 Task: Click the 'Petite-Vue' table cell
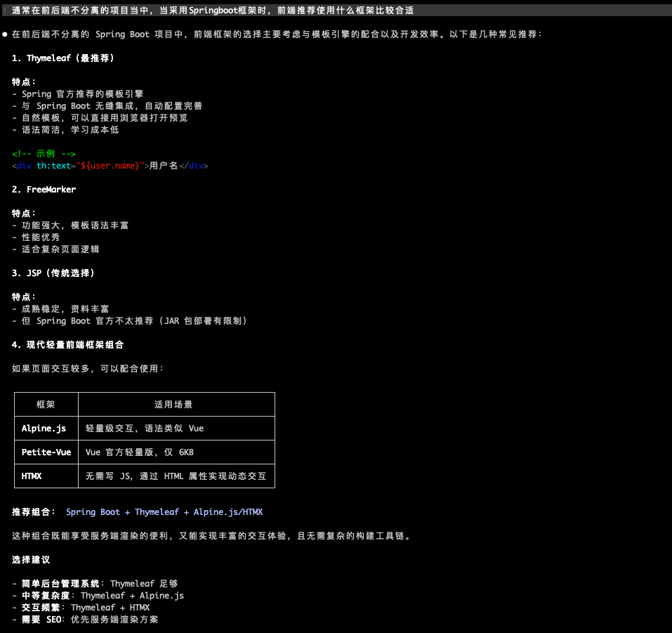(x=46, y=452)
